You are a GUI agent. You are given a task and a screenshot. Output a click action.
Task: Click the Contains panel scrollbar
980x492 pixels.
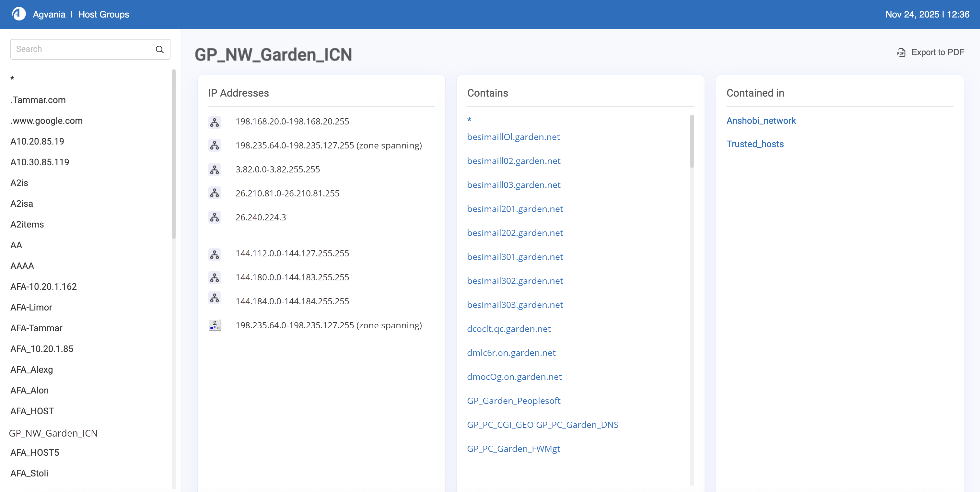click(692, 142)
